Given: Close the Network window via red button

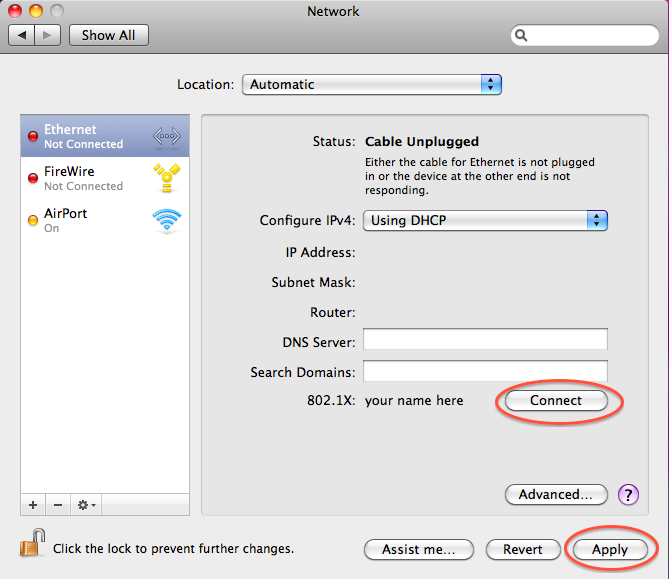Looking at the screenshot, I should [x=15, y=11].
